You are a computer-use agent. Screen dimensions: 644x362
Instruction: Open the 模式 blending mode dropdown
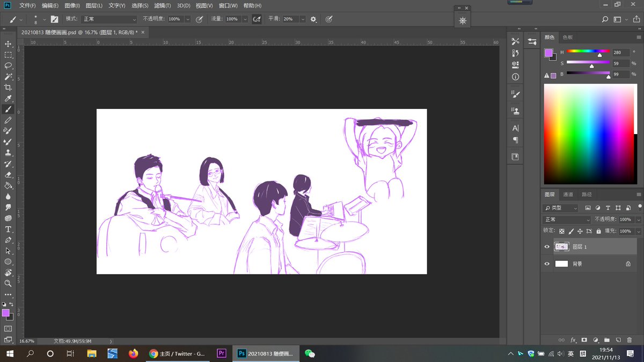(x=109, y=19)
